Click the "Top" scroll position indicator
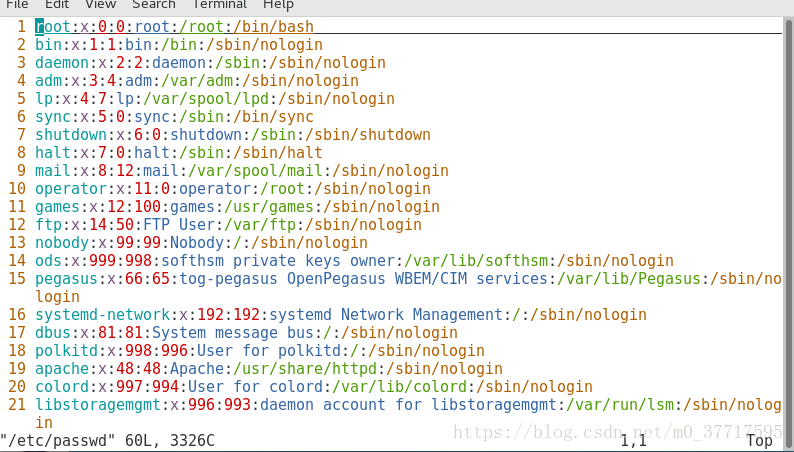794x452 pixels. pyautogui.click(x=759, y=441)
